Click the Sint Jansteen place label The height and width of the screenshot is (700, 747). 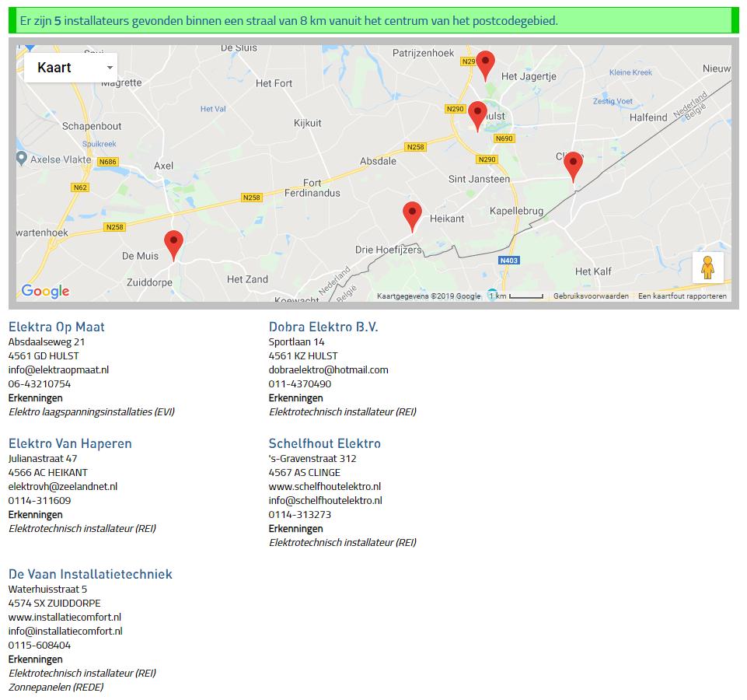(x=479, y=180)
